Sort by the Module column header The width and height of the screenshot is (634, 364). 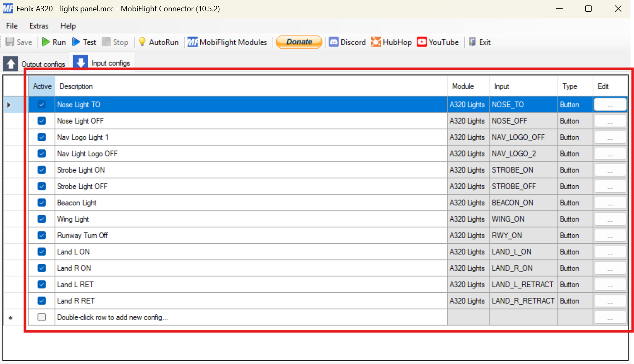[469, 86]
